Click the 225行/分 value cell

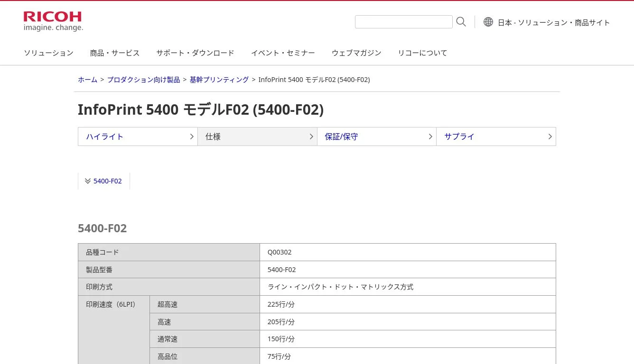[x=408, y=304]
